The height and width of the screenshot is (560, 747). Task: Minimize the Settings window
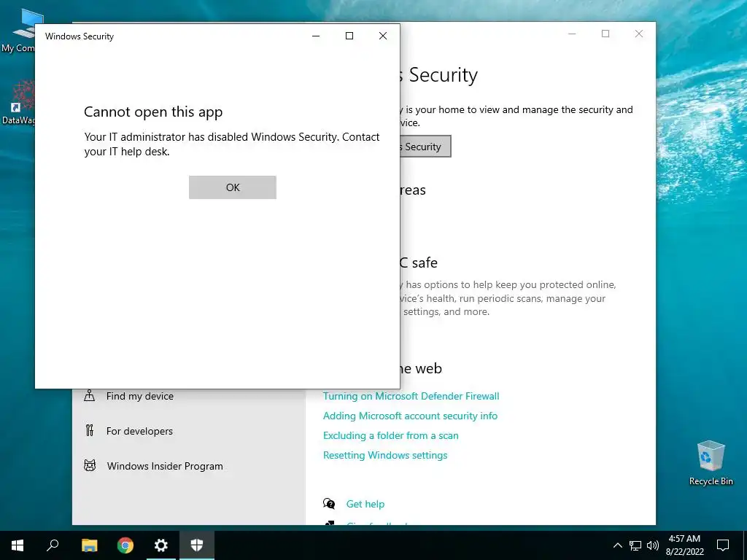point(572,34)
